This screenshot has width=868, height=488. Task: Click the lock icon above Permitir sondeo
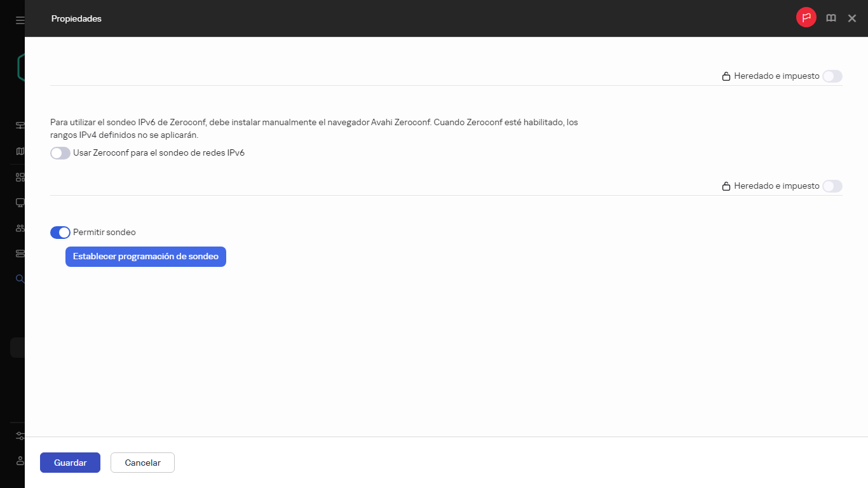pyautogui.click(x=726, y=187)
